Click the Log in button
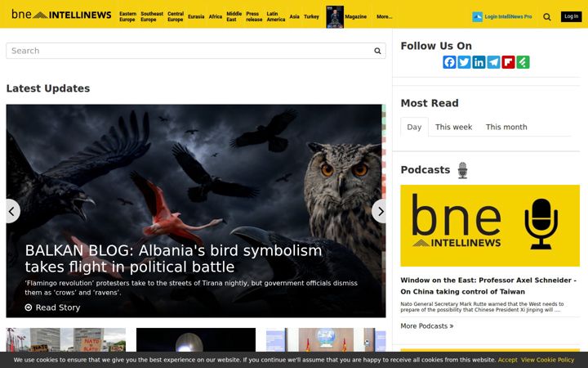 571,16
